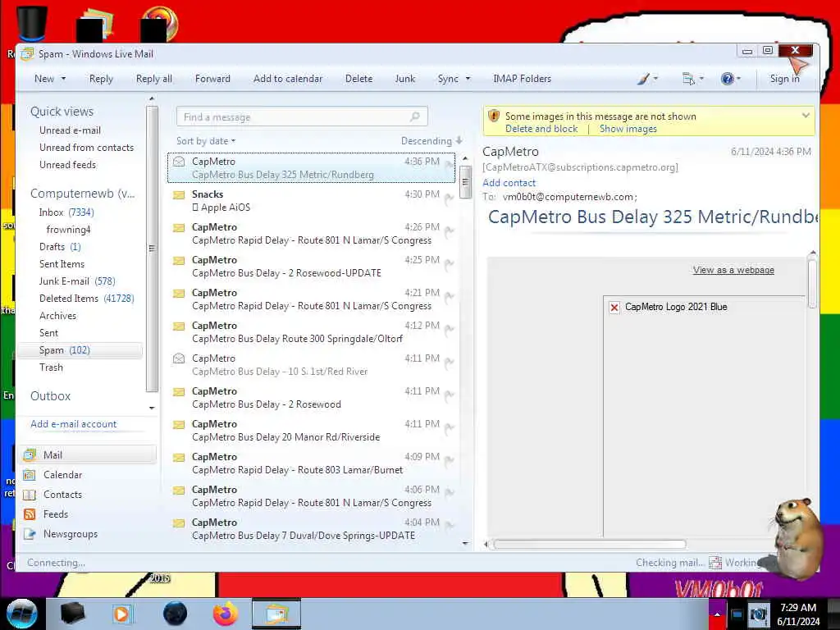Click the Newsgroups shortcut icon
The height and width of the screenshot is (630, 840).
30,534
